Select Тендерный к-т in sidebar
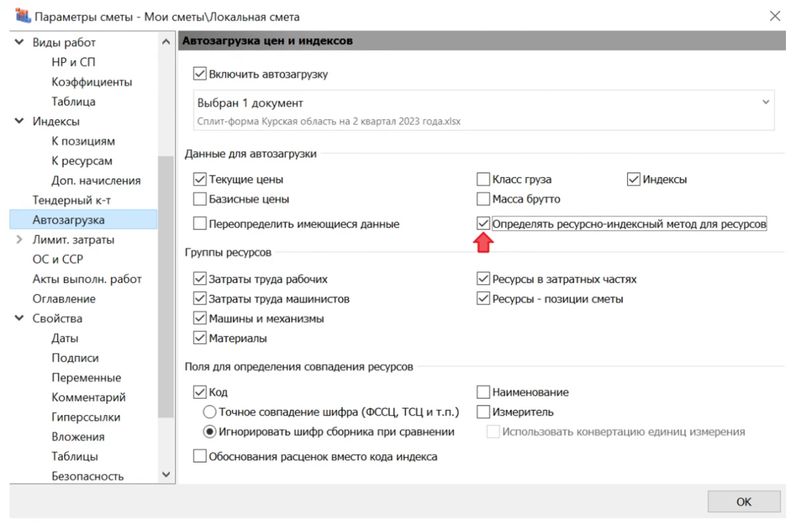The width and height of the screenshot is (812, 525). coord(72,200)
